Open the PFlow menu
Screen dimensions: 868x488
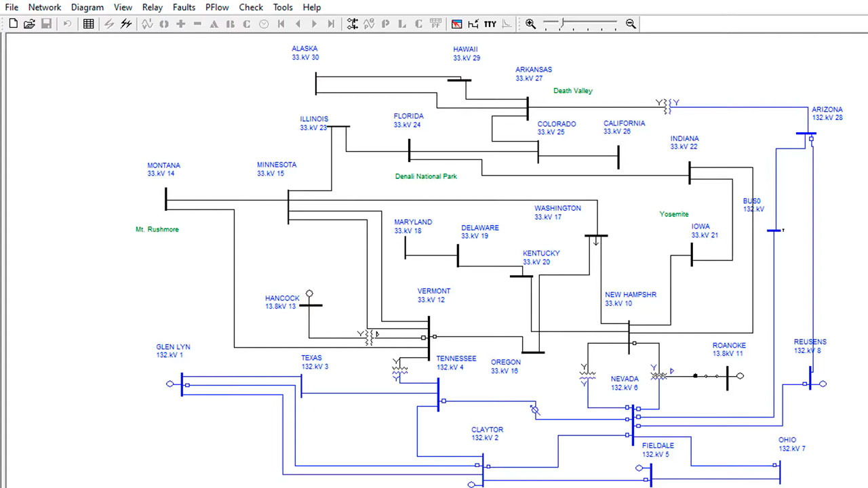[217, 7]
